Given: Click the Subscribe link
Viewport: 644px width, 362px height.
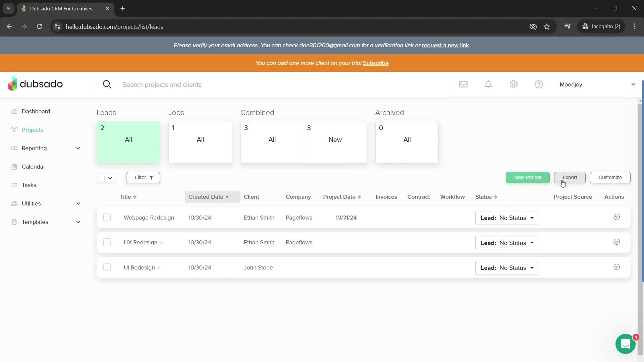Looking at the screenshot, I should coord(376,63).
